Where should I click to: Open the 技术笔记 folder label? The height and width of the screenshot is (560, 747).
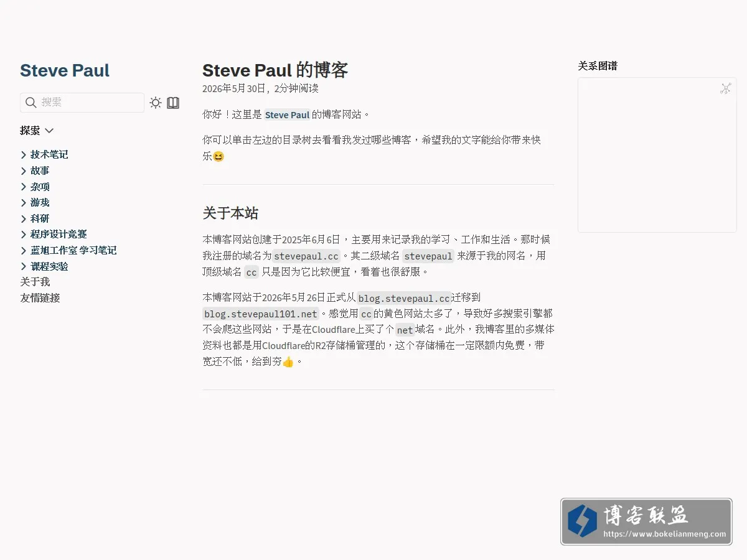click(x=49, y=155)
